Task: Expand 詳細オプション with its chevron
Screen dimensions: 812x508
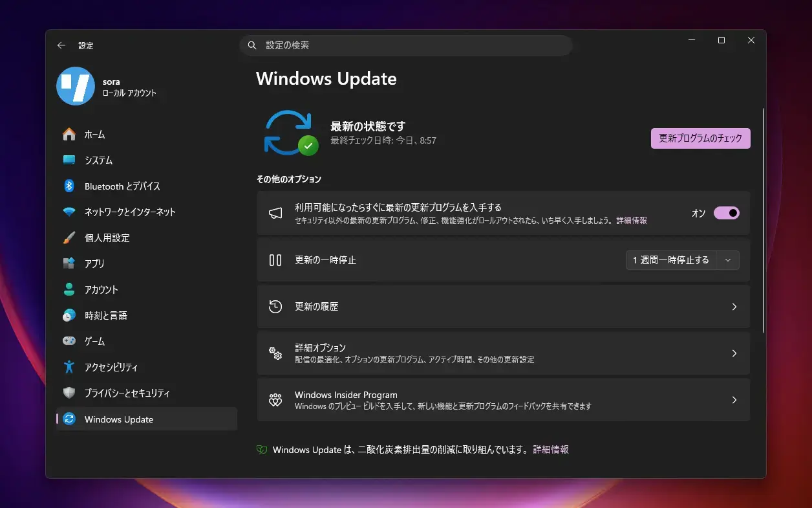Action: 734,353
